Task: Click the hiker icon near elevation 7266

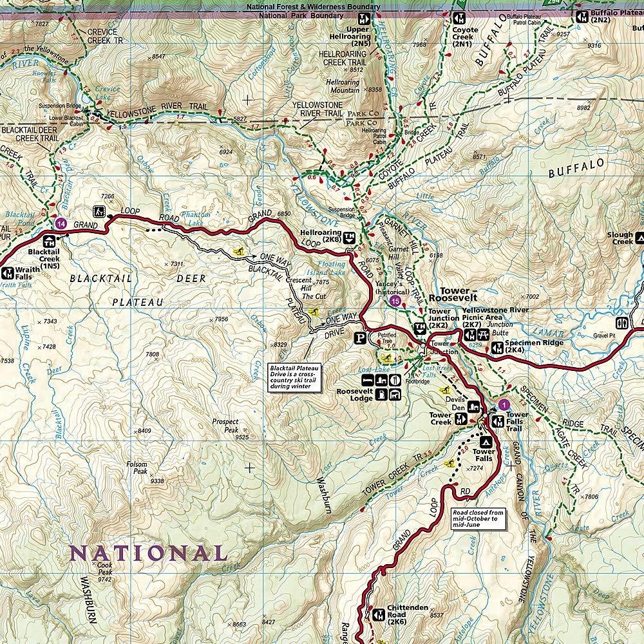Action: 99,211
